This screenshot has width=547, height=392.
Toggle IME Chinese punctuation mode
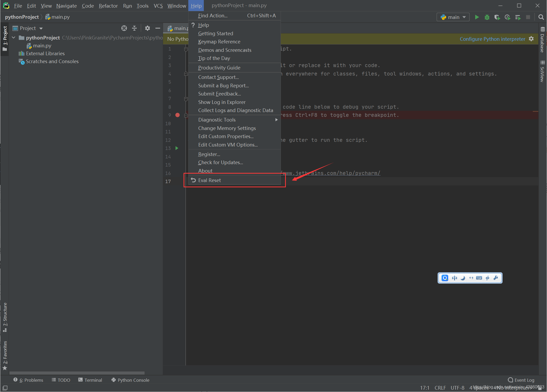pos(471,278)
